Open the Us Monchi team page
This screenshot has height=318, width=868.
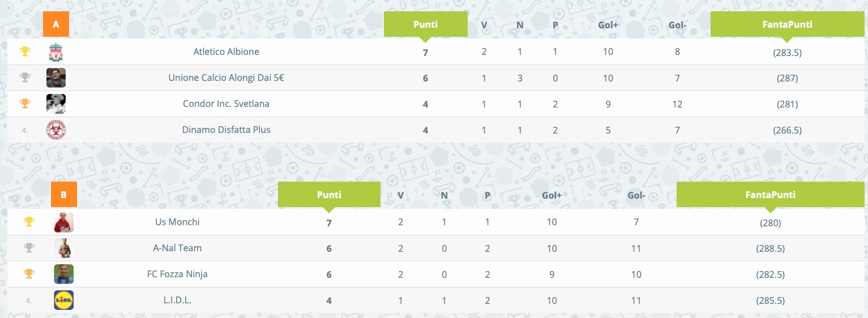tap(177, 222)
